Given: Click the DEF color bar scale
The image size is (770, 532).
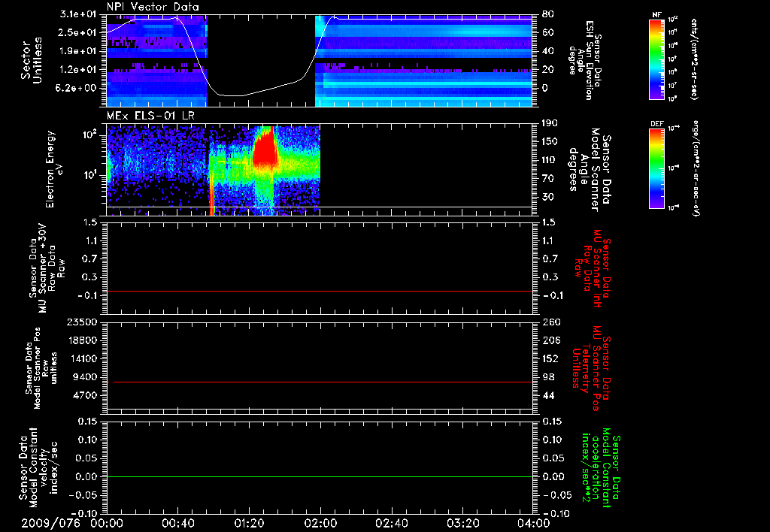Looking at the screenshot, I should [656, 168].
